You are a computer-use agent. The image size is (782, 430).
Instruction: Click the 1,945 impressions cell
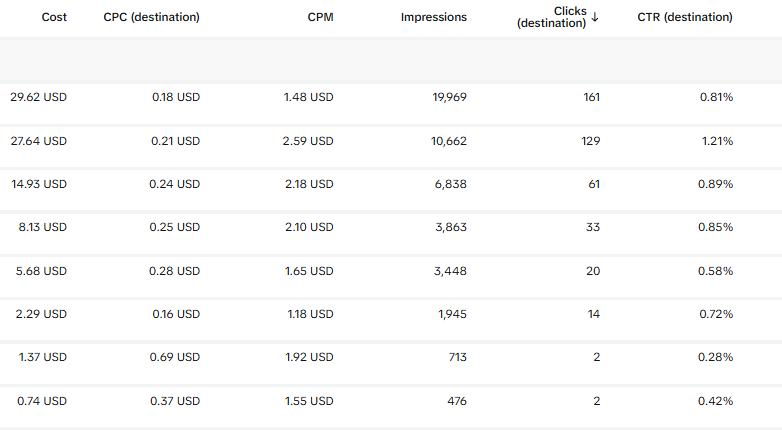[452, 314]
